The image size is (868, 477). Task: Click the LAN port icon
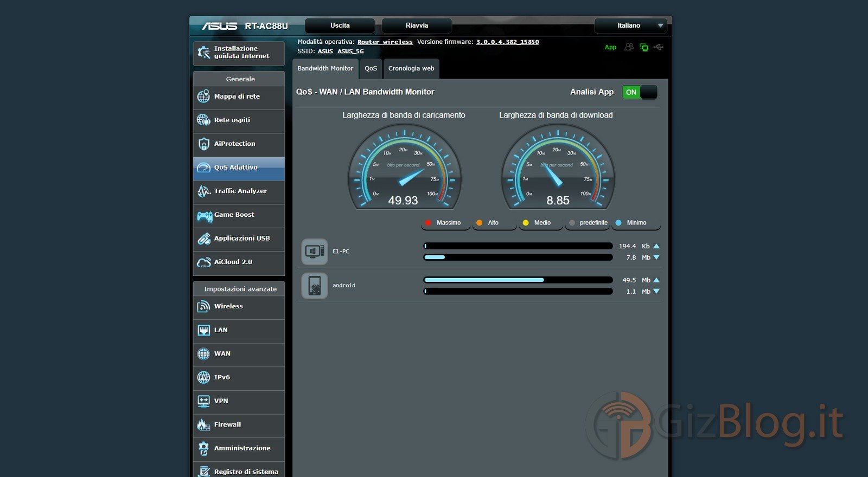(203, 330)
